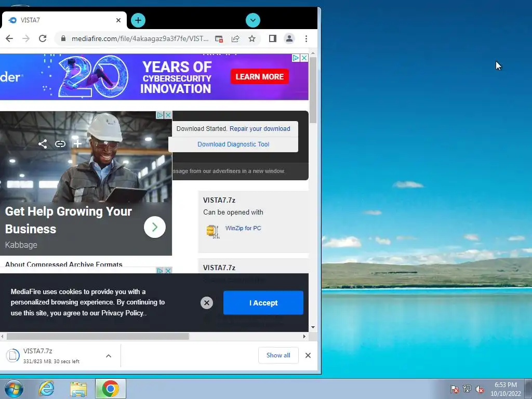Click the green arrow on Kabbage ad
The image size is (532, 399).
(155, 227)
